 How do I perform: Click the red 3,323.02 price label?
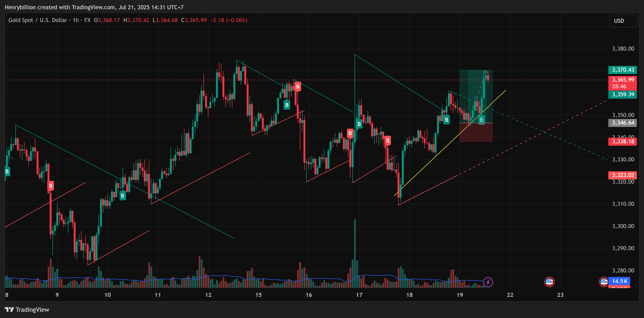coord(623,175)
